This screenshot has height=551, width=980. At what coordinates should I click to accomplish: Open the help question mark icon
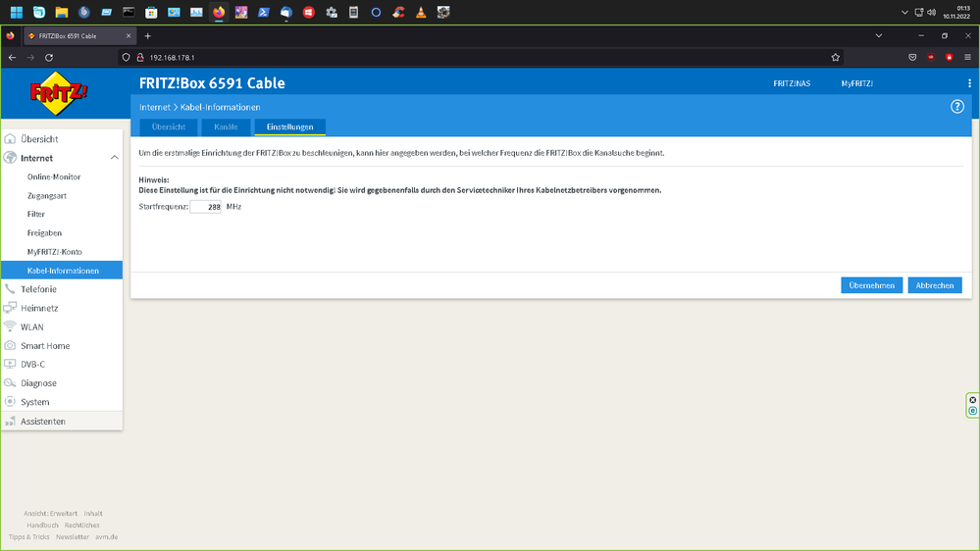[x=956, y=107]
